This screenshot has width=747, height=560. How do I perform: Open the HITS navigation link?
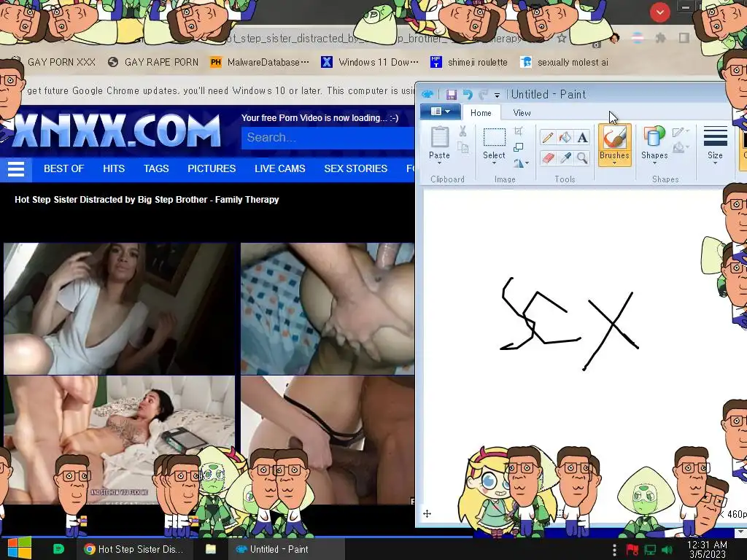tap(113, 168)
